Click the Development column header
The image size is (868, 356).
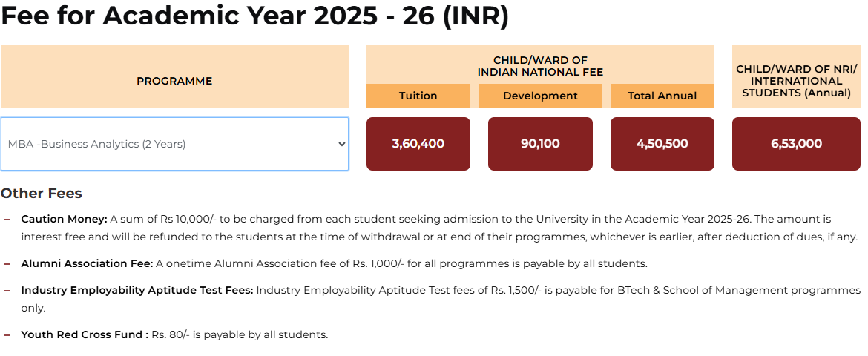coord(540,96)
